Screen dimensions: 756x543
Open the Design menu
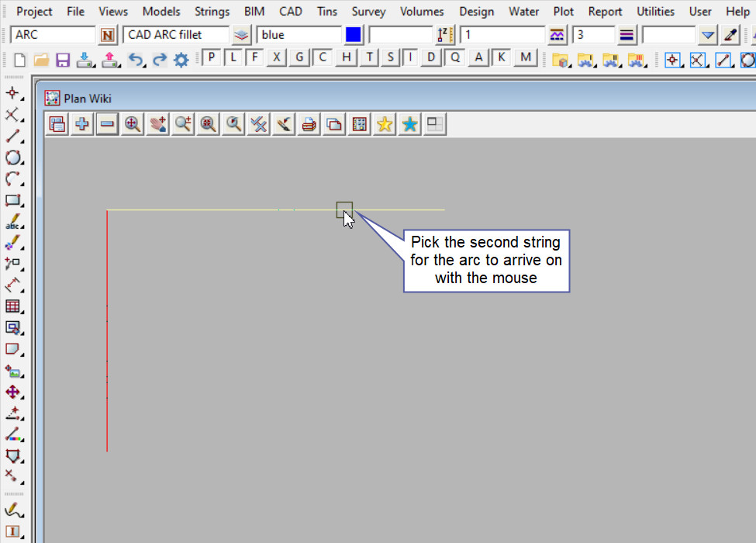[x=476, y=12]
